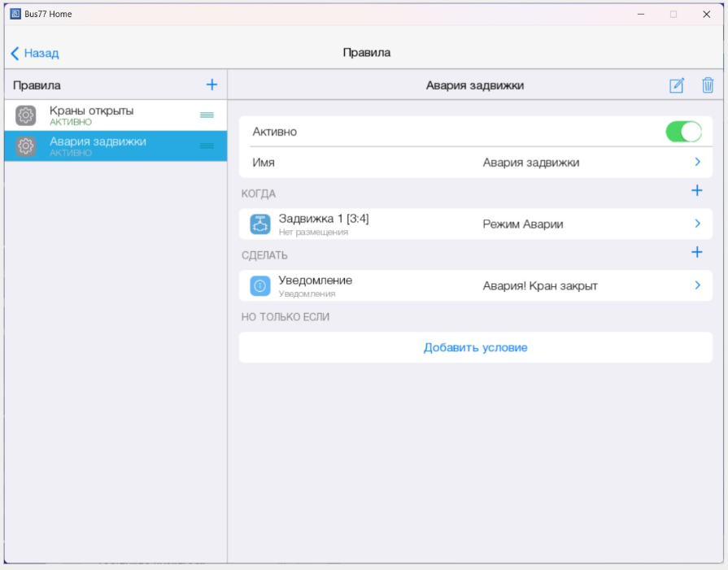Click the Авария задвижки name value
This screenshot has height=570, width=728.
pos(530,163)
